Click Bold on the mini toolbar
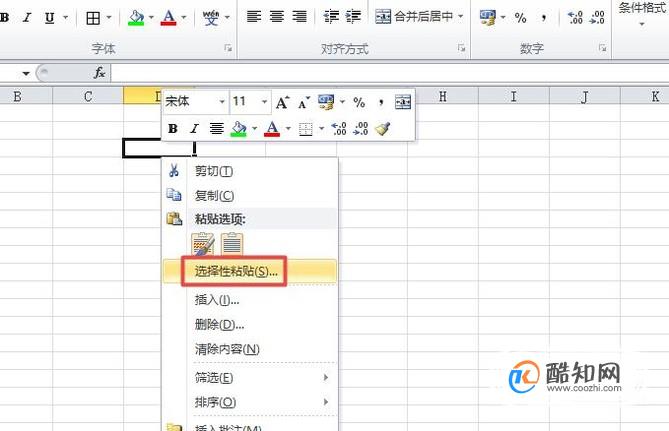Screen dimensions: 669x431 (x=173, y=128)
